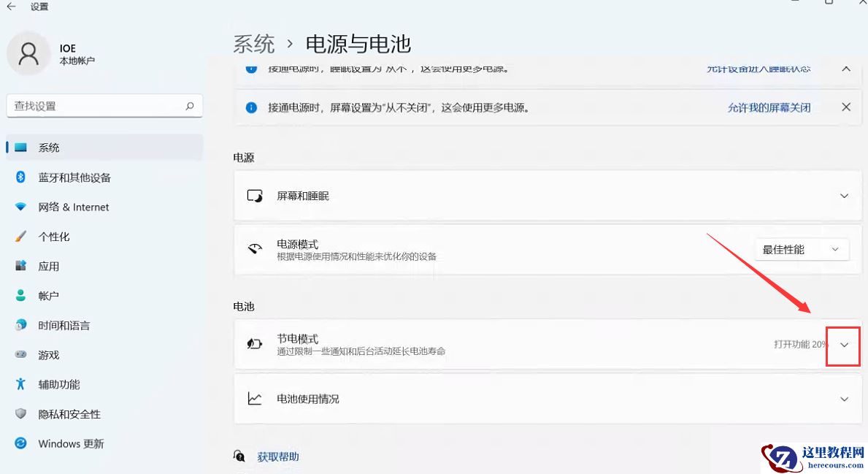Open the 获取帮助 link
This screenshot has width=868, height=474.
coord(277,455)
